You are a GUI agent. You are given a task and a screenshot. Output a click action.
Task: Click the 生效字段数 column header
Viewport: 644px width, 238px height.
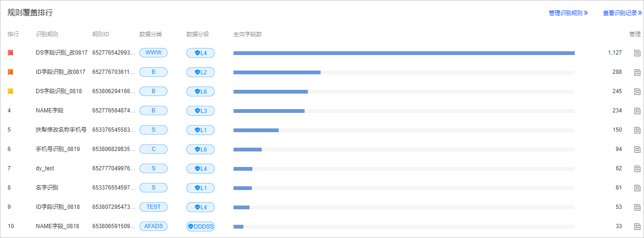point(248,34)
